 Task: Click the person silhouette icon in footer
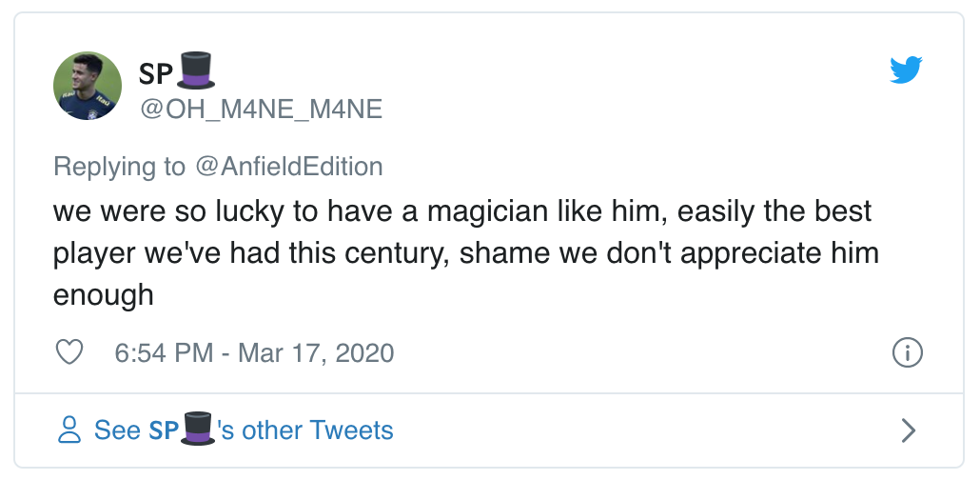click(69, 430)
